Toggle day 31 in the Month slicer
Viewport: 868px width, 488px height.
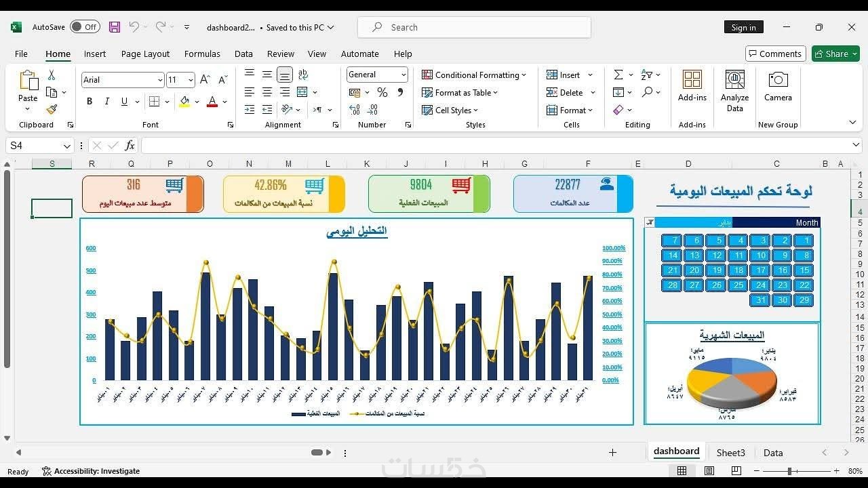(x=760, y=300)
